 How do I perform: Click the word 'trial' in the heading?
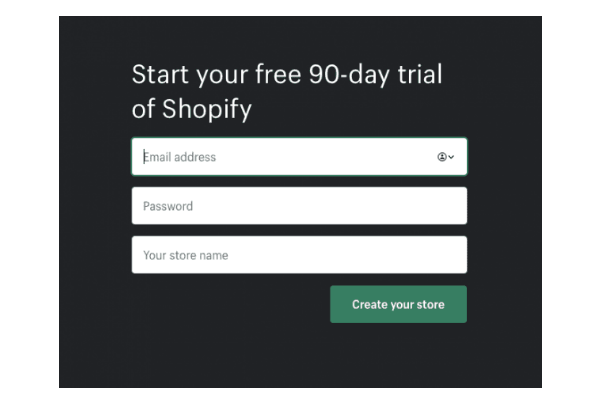pyautogui.click(x=420, y=75)
